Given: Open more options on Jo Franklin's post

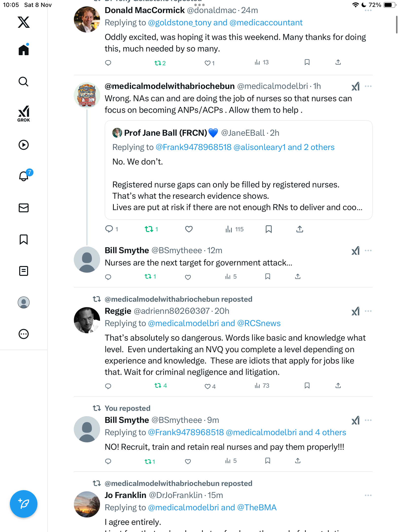Looking at the screenshot, I should click(x=368, y=495).
